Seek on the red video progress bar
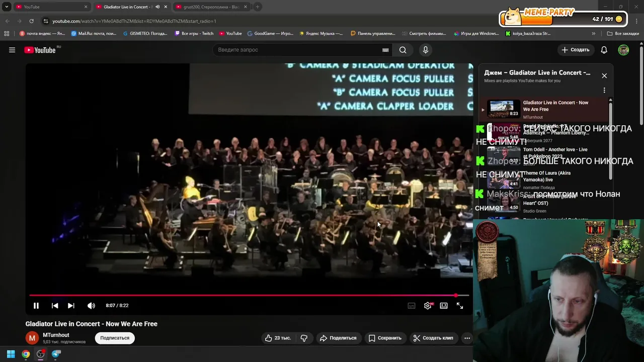 pyautogui.click(x=249, y=295)
